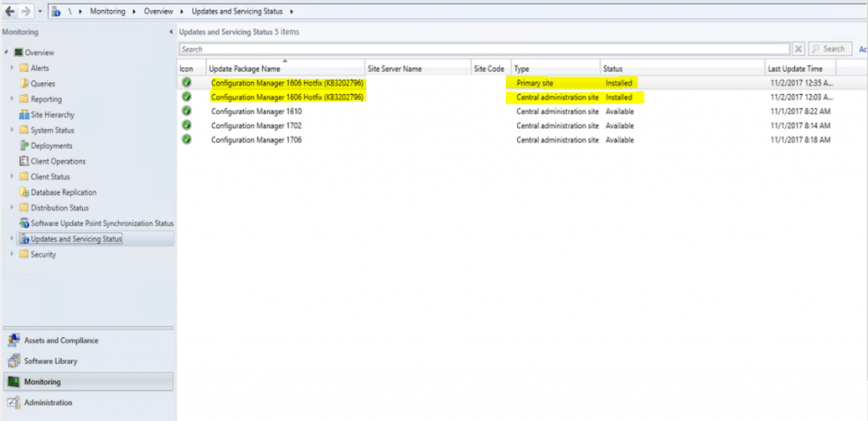
Task: Click Overview in the breadcrumb path
Action: (x=159, y=11)
